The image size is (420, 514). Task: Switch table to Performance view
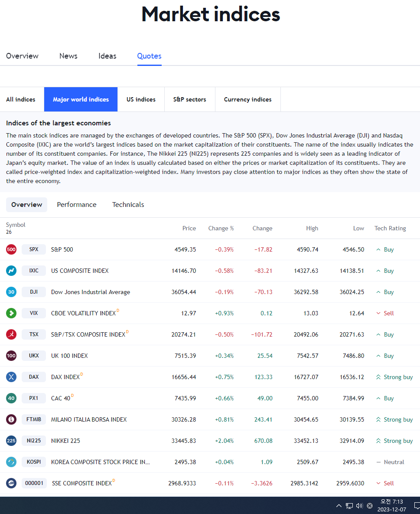[77, 205]
